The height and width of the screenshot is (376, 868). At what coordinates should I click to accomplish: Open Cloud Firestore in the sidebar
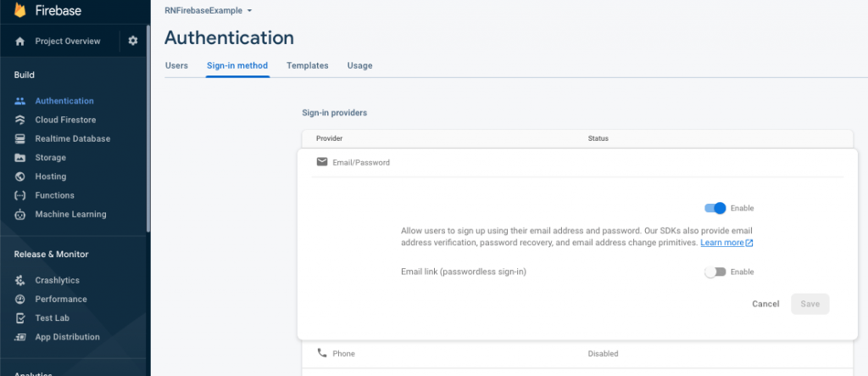tap(65, 120)
